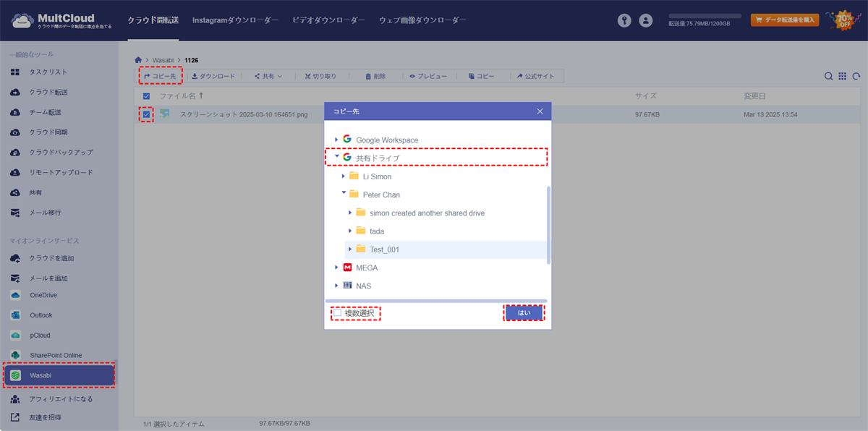The image size is (868, 431).
Task: Click the refresh icon
Action: 856,76
